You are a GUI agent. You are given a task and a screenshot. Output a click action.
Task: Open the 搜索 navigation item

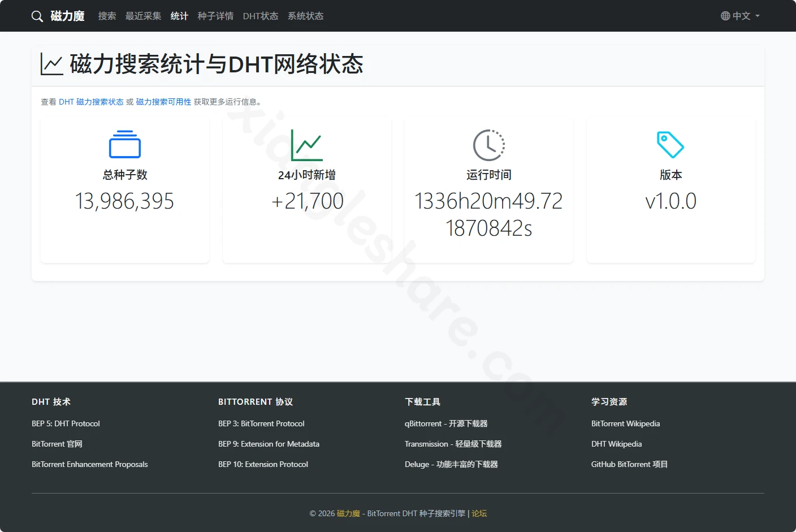pos(107,16)
